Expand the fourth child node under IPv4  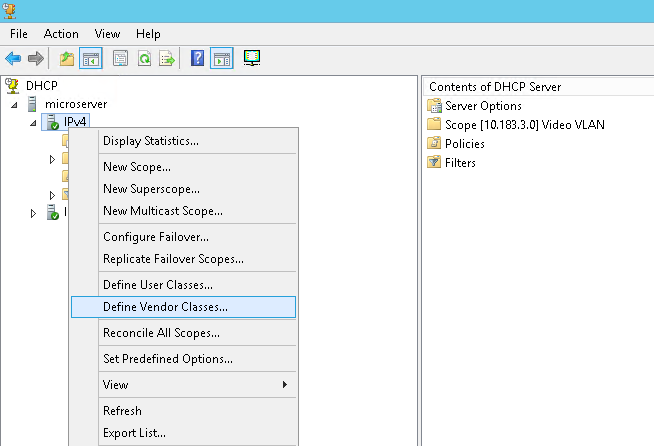point(52,195)
